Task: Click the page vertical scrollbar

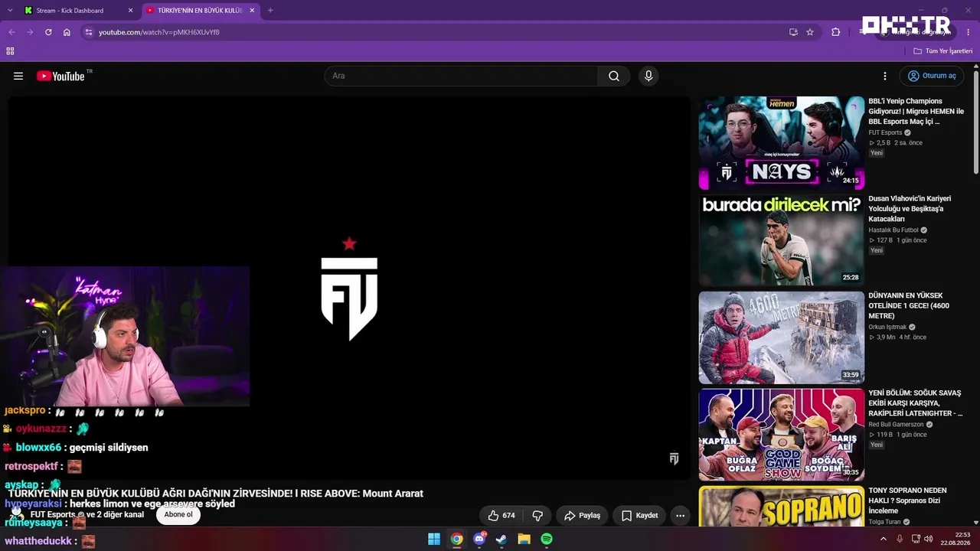Action: pos(975,122)
